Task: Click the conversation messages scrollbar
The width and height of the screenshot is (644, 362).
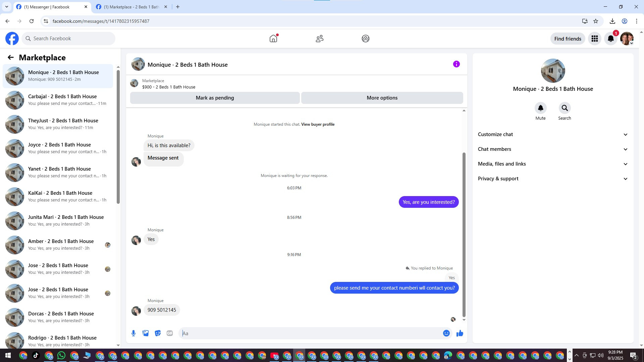Action: [x=464, y=235]
